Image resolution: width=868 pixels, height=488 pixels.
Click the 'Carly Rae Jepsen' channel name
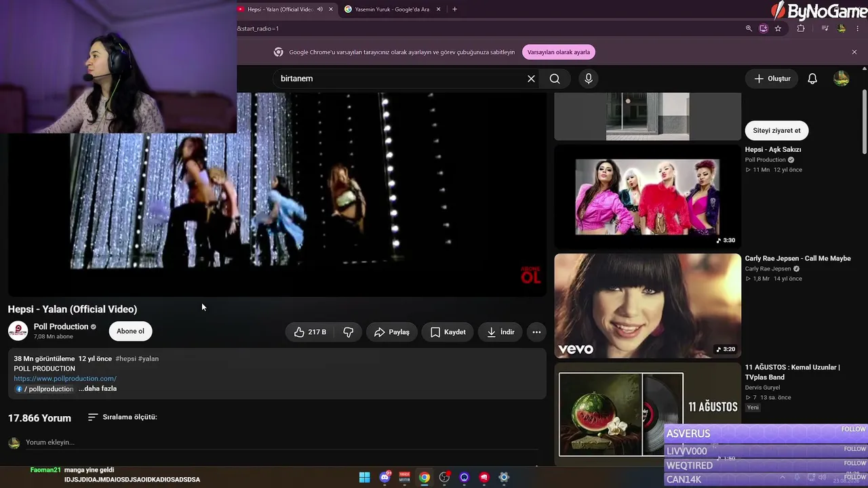(x=768, y=269)
